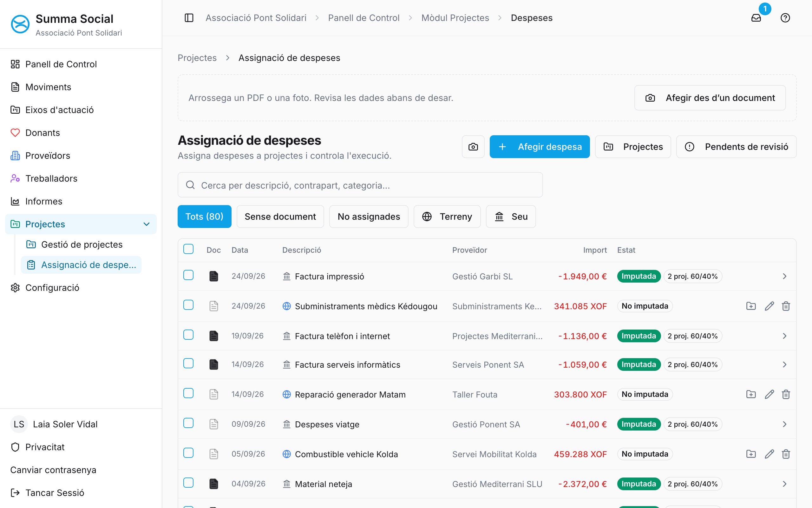Check the Subministraments mèdics Kédougou row checkbox
Image resolution: width=812 pixels, height=508 pixels.
189,305
